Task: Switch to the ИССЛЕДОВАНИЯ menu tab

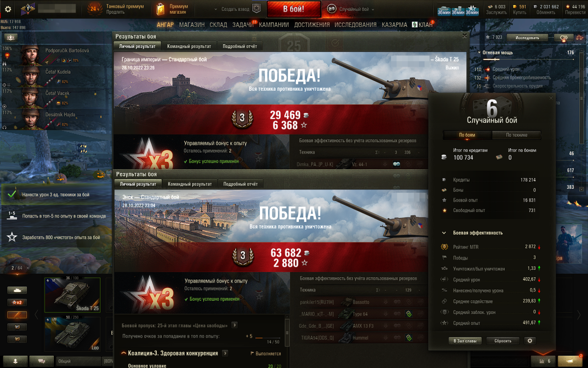Action: click(356, 25)
